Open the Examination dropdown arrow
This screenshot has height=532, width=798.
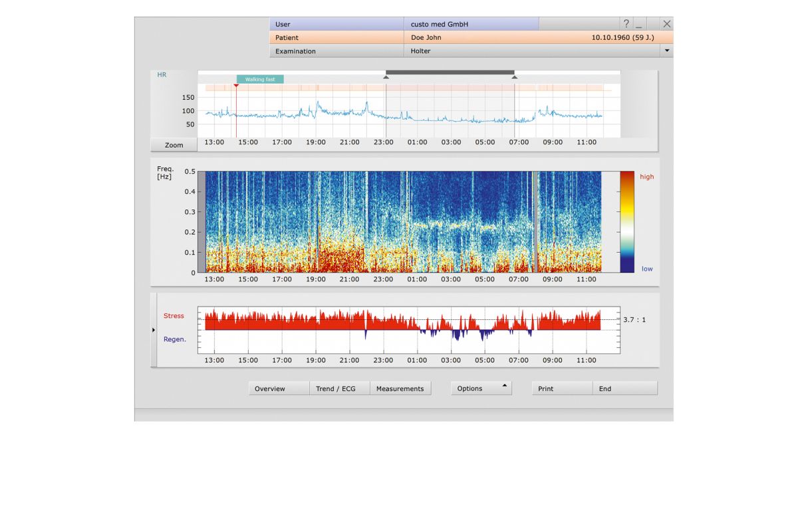[x=667, y=51]
